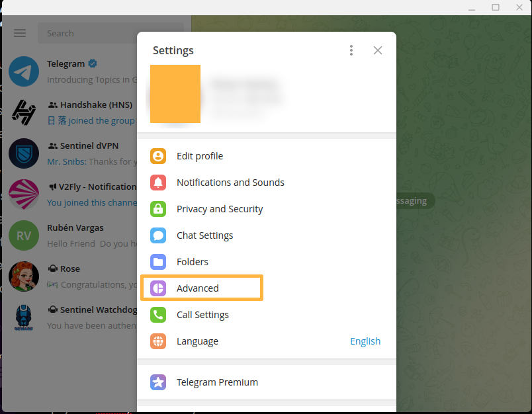The width and height of the screenshot is (532, 414).
Task: Open the Rose bot chat
Action: (69, 276)
